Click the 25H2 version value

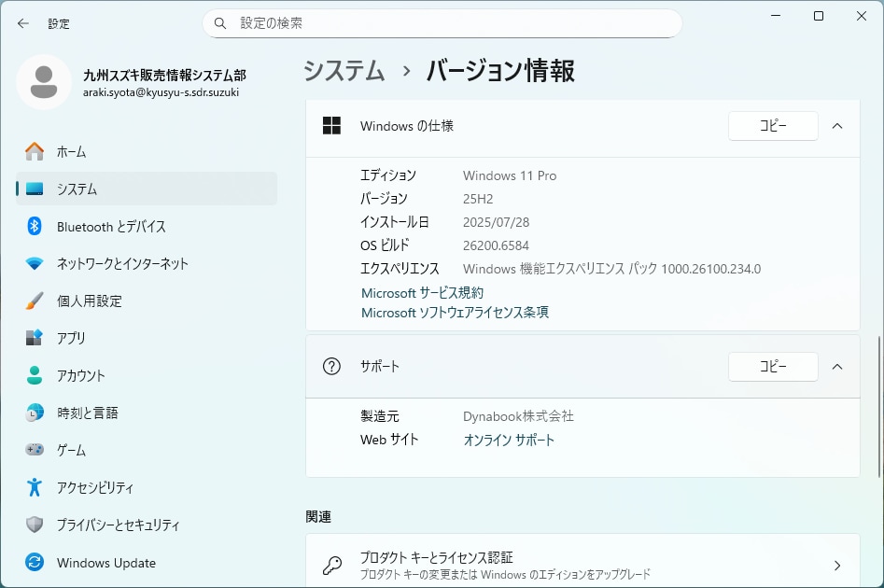point(478,199)
